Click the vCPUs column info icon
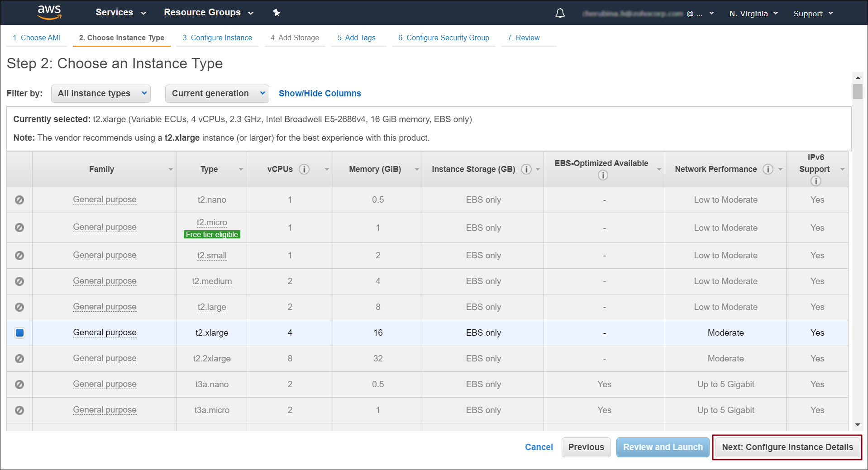Image resolution: width=868 pixels, height=470 pixels. 304,169
